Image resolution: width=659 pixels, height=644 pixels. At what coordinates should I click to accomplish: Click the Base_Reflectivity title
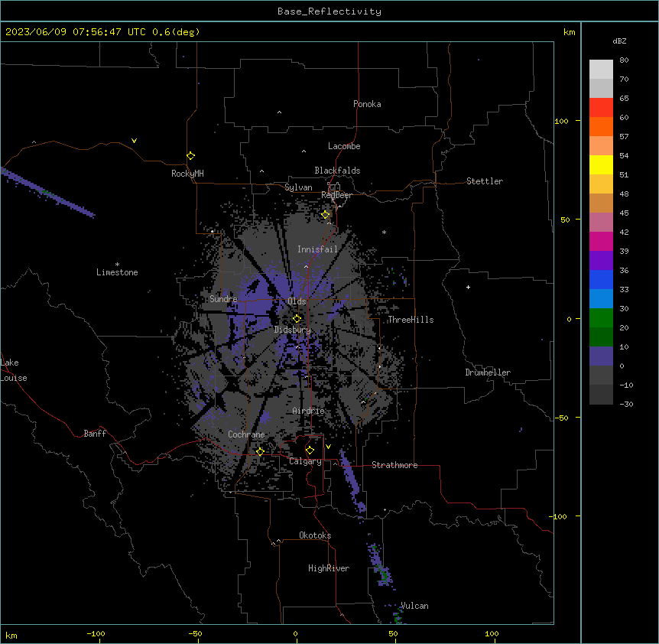click(x=329, y=11)
